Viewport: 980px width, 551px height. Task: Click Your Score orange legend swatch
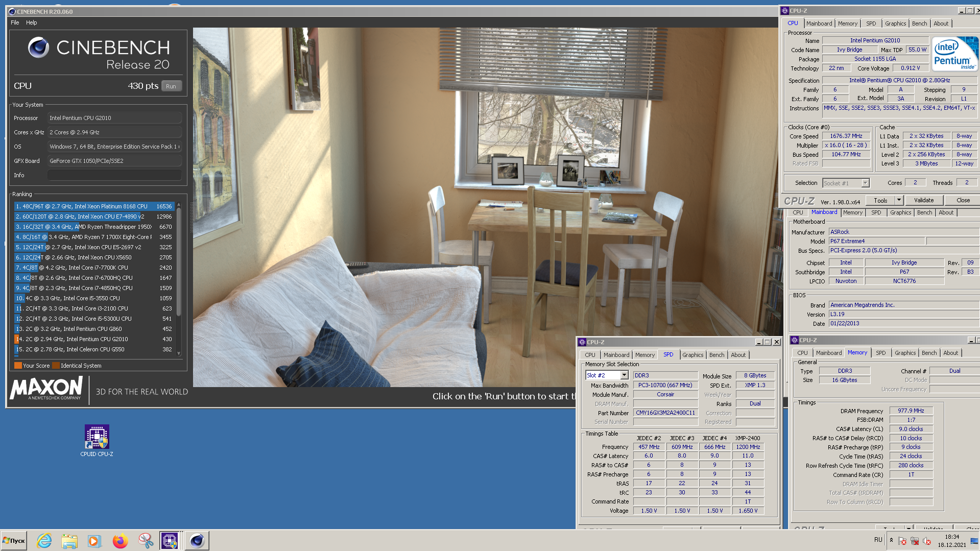[18, 366]
